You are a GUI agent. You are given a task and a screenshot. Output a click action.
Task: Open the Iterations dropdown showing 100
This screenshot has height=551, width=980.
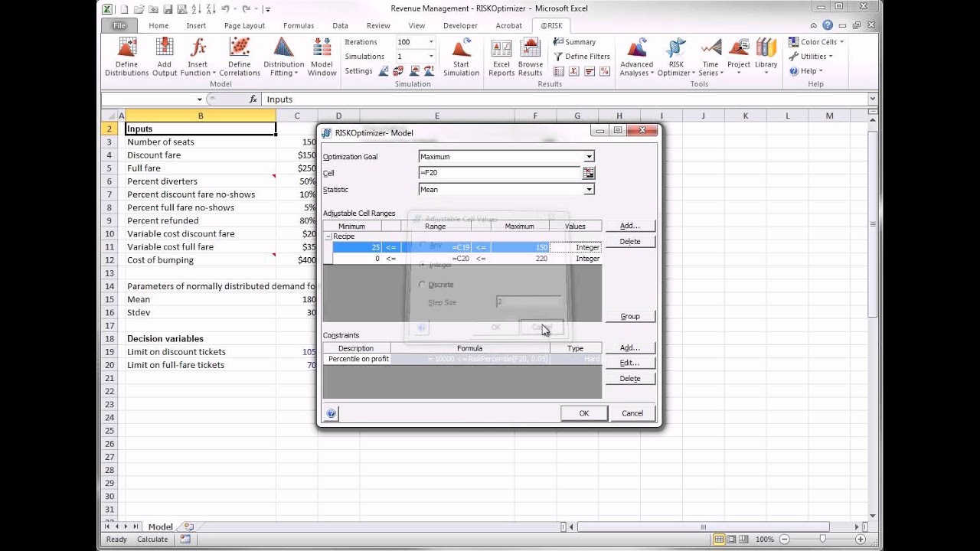coord(431,42)
